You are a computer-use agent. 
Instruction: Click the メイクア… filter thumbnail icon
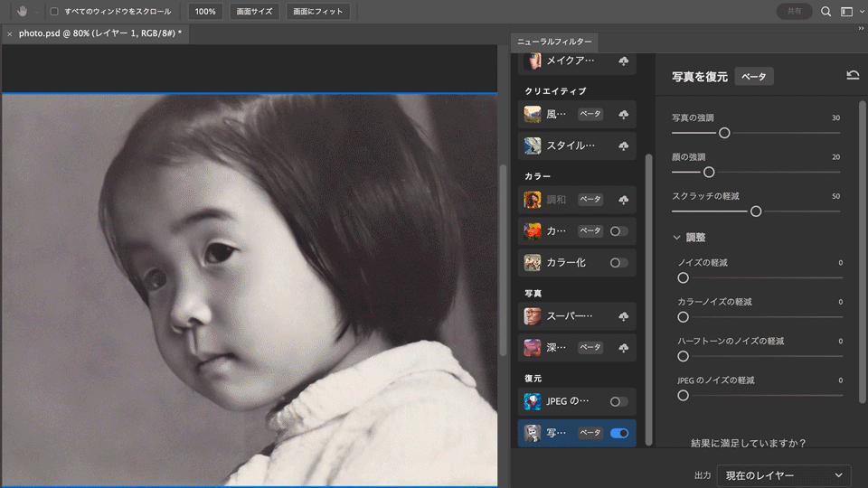point(533,61)
